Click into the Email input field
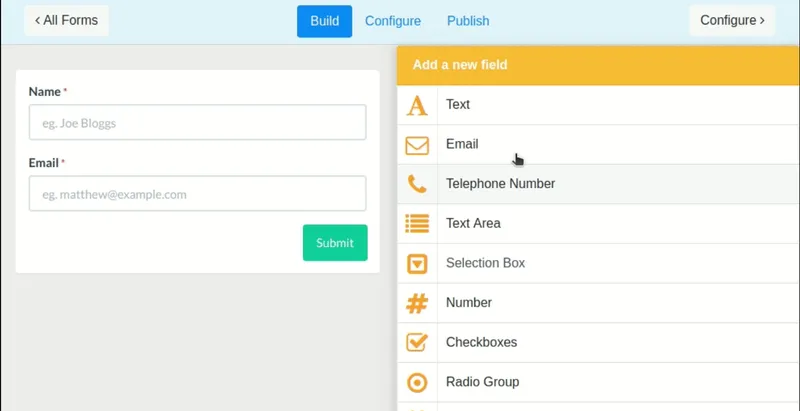 [x=197, y=193]
